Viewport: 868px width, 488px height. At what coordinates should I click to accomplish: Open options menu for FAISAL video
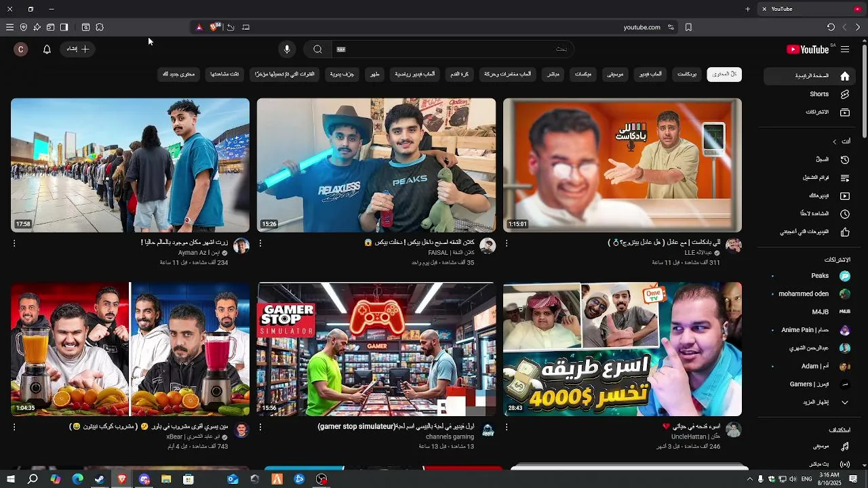(260, 243)
